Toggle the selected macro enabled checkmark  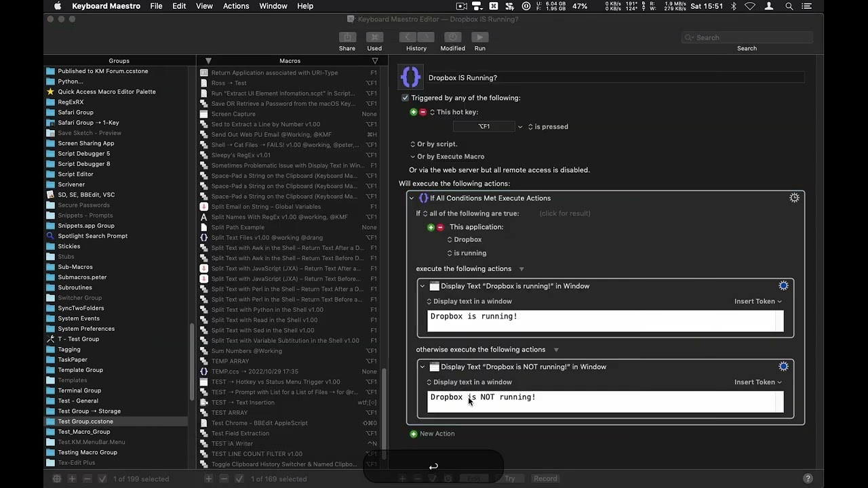[x=239, y=479]
